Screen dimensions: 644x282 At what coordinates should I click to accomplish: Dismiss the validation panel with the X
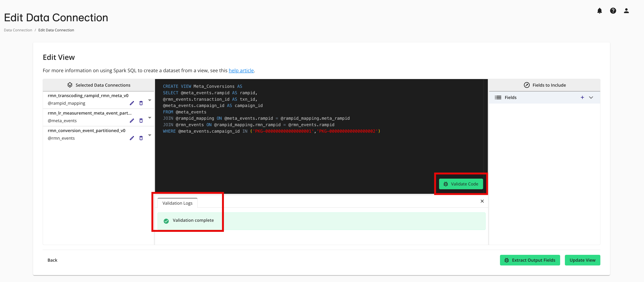[x=482, y=201]
